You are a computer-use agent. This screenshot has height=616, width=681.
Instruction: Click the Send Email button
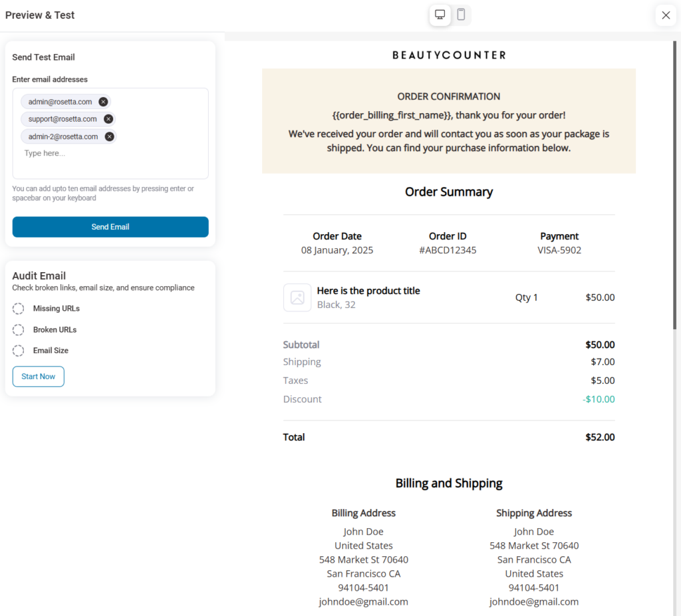click(x=110, y=227)
